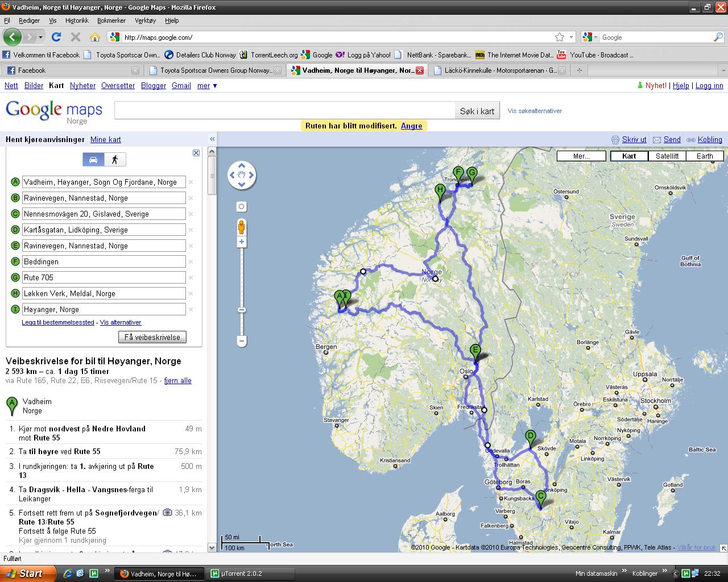728x582 pixels.
Task: Select the car driving mode icon
Action: pyautogui.click(x=93, y=160)
